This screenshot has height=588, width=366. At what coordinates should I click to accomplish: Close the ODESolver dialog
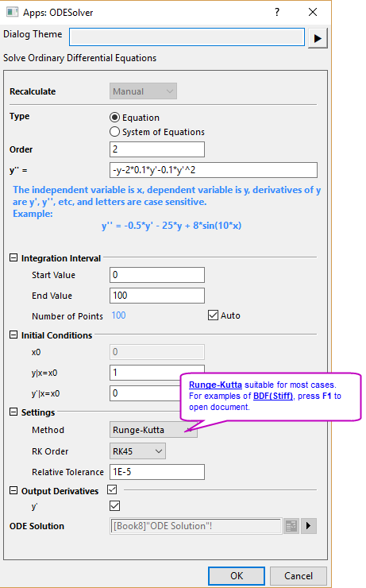tap(313, 12)
